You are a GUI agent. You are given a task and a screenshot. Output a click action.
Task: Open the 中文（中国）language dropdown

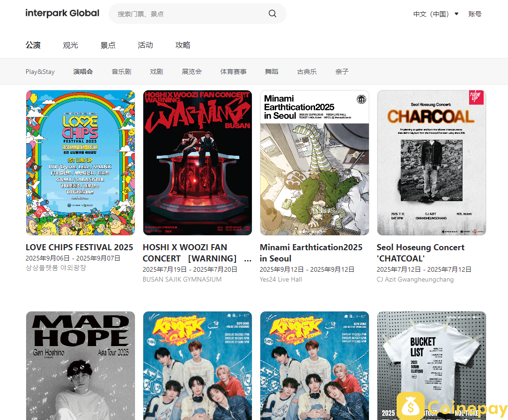point(436,14)
